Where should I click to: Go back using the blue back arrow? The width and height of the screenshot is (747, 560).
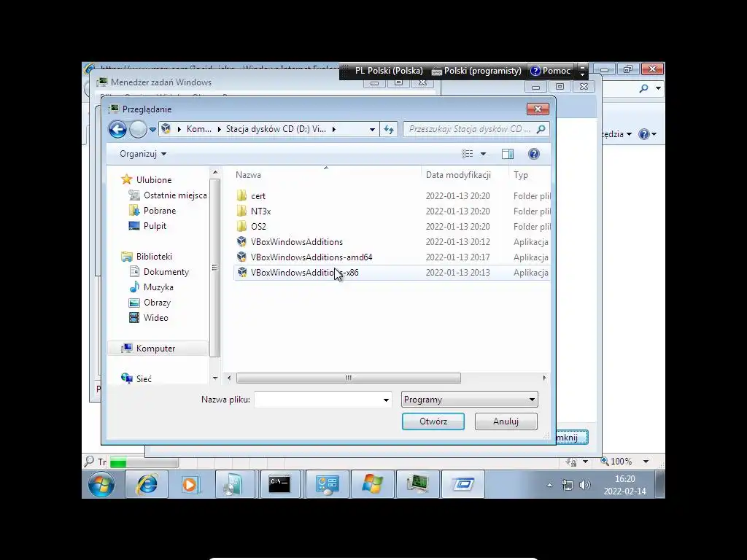pos(117,129)
